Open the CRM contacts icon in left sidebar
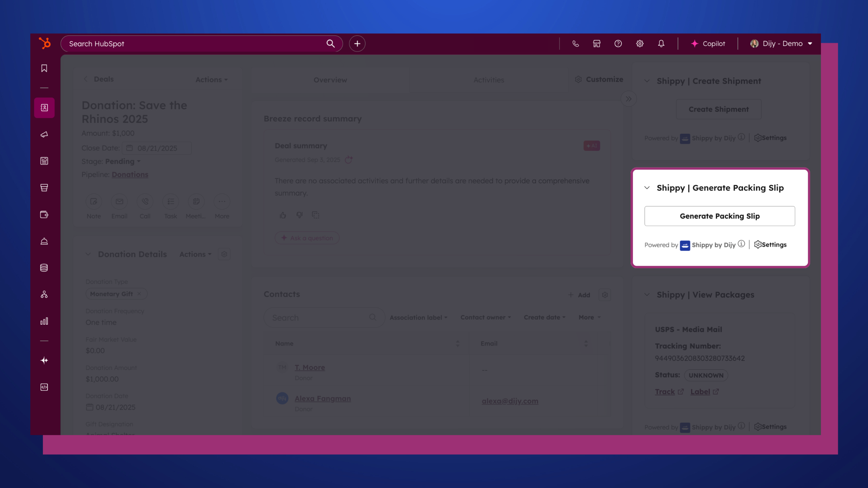The image size is (868, 488). (44, 107)
